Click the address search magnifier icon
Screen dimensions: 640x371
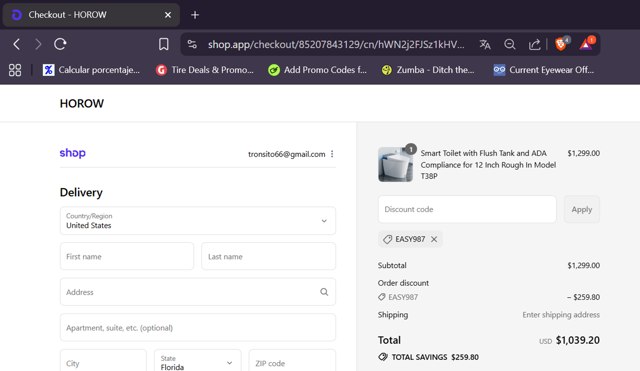[324, 292]
